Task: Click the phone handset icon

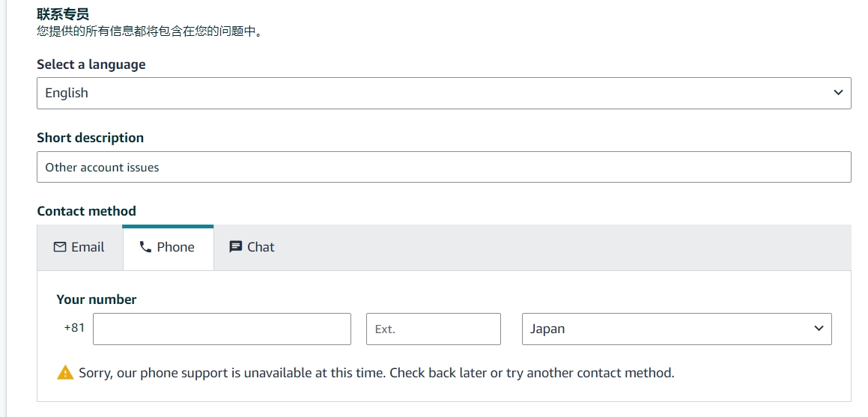Action: pos(145,246)
